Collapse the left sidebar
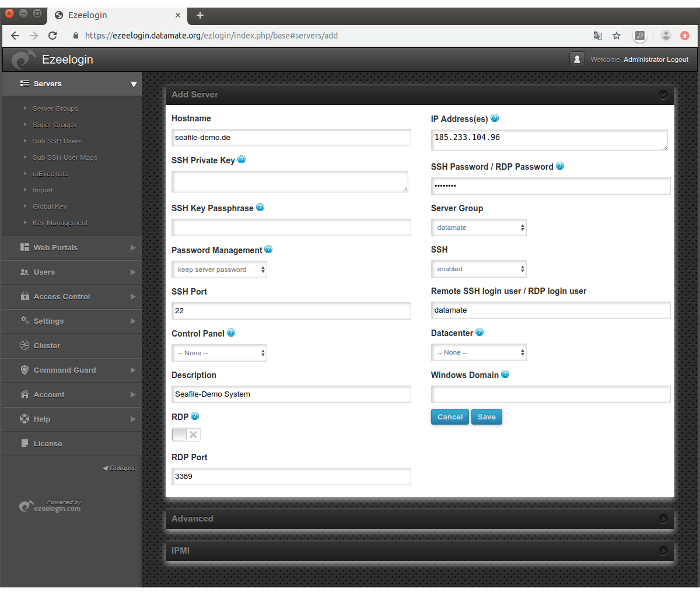 tap(120, 468)
